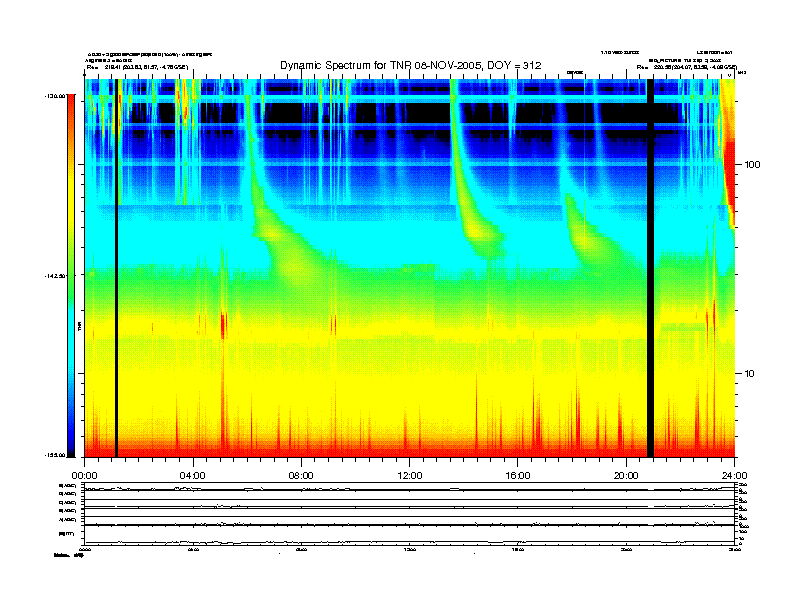Click the "12:00" time axis label

(410, 476)
